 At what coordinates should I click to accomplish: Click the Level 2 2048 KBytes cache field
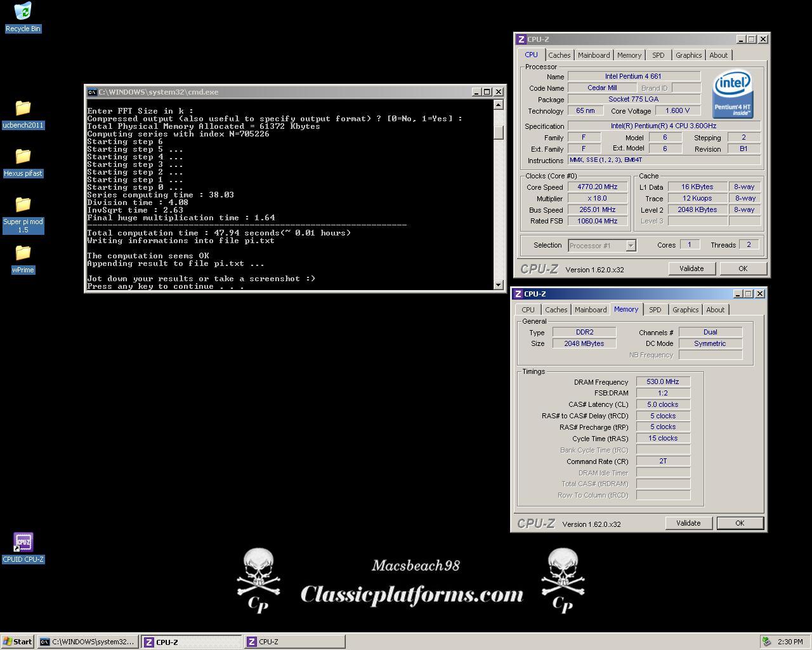tap(697, 210)
